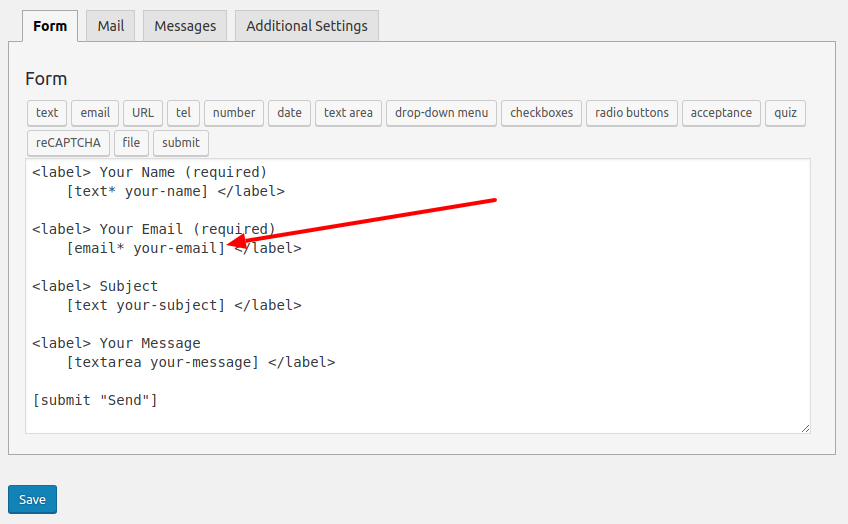
Task: Click the acceptance tag button
Action: pyautogui.click(x=721, y=113)
